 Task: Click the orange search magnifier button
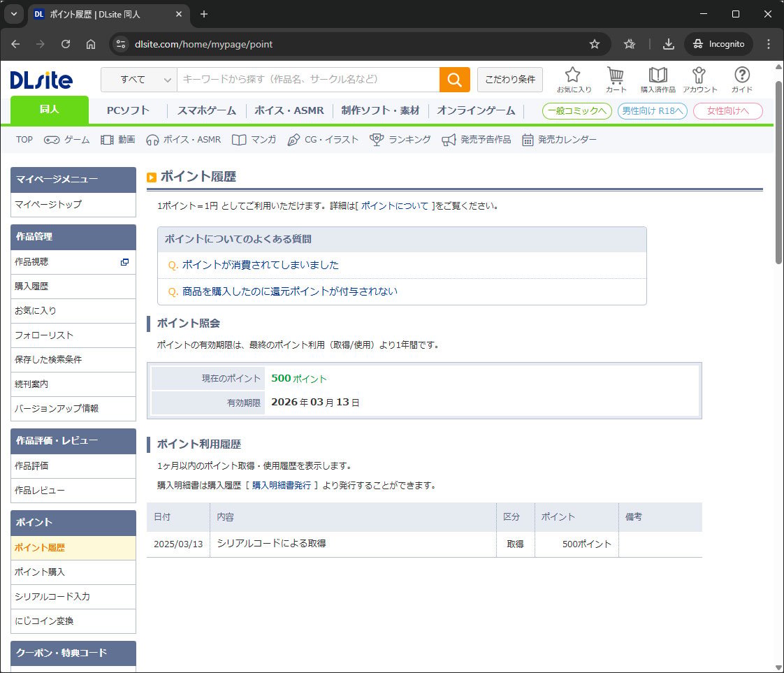[454, 80]
